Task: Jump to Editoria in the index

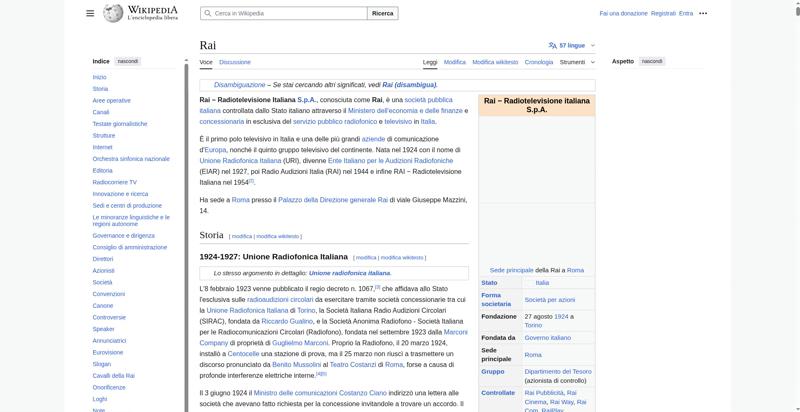Action: pos(102,171)
